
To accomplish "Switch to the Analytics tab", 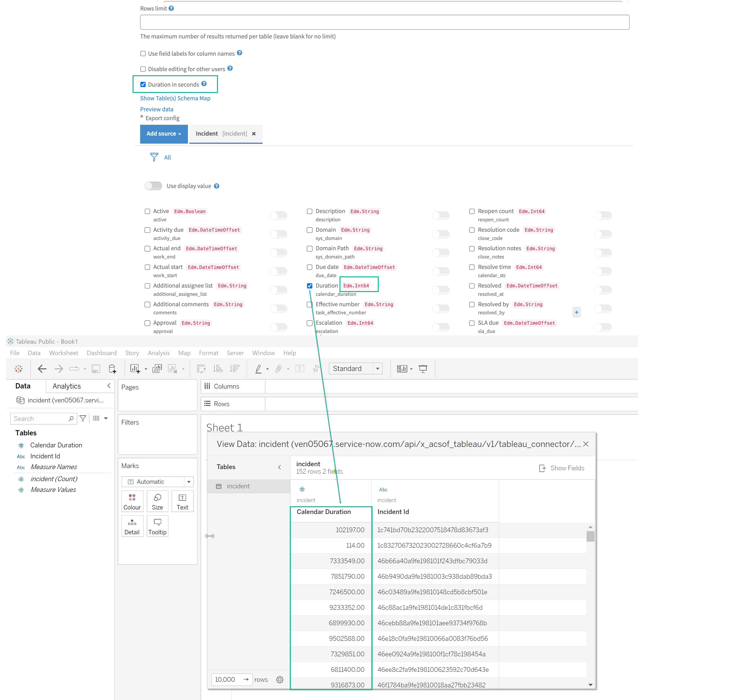I will tap(66, 386).
